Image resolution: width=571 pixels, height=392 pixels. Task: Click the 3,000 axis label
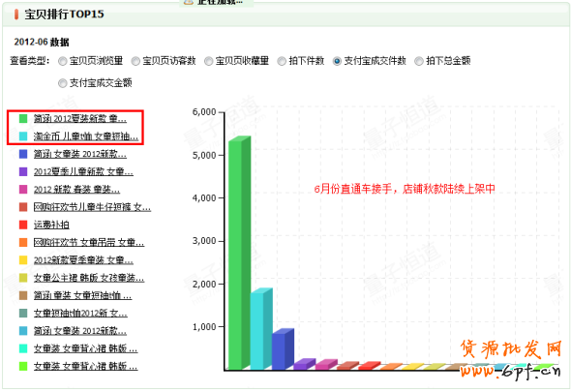click(204, 241)
